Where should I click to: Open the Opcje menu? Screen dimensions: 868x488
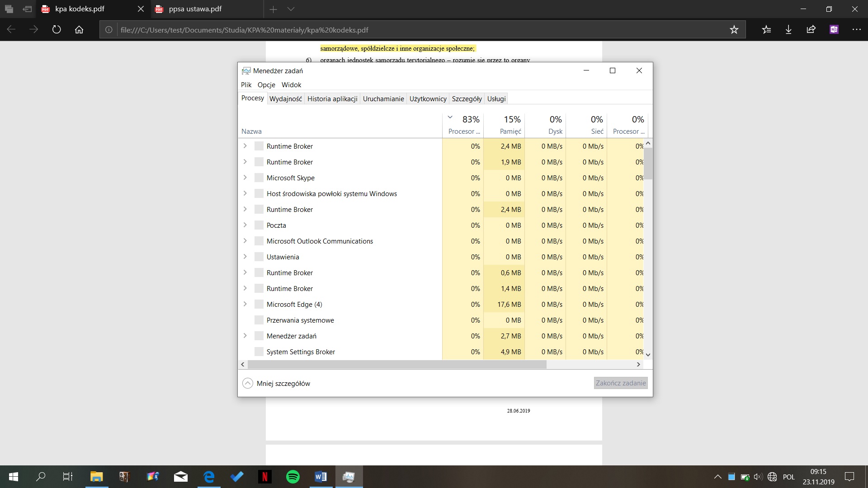[x=266, y=84]
